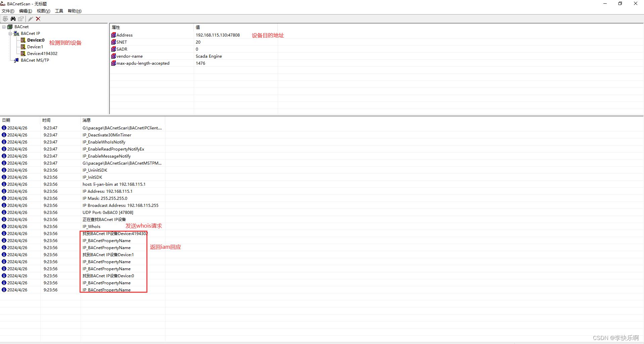Open the 文件(F) menu
Image resolution: width=644 pixels, height=344 pixels.
[x=8, y=11]
